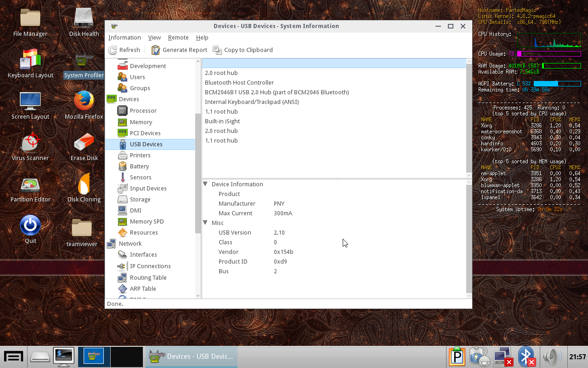This screenshot has width=588, height=368.
Task: Select Internal Keyboard/Trackpad (ANSI) row
Action: click(334, 102)
